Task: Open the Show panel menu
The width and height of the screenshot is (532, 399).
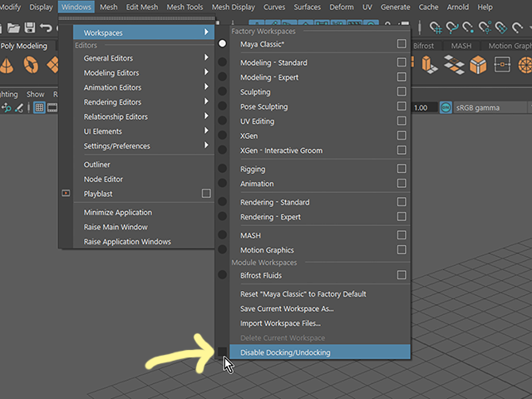Action: tap(35, 94)
